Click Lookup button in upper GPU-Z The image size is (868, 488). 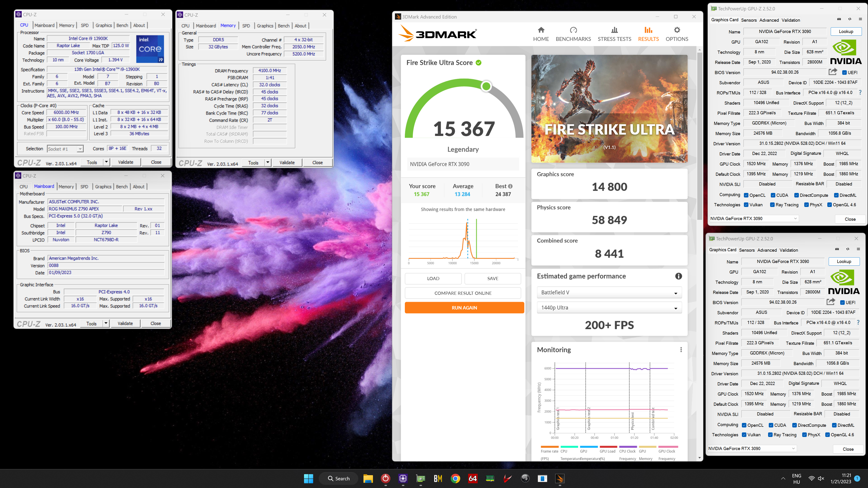click(x=846, y=31)
